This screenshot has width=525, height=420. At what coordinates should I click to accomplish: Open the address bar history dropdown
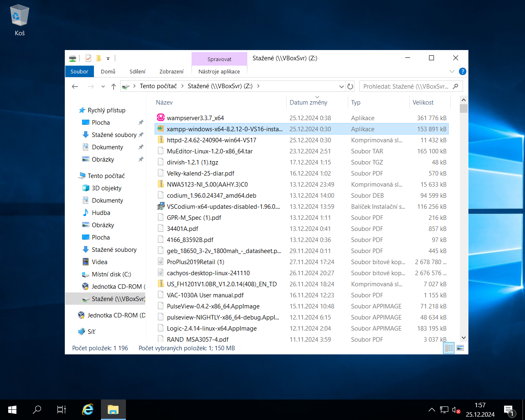342,86
